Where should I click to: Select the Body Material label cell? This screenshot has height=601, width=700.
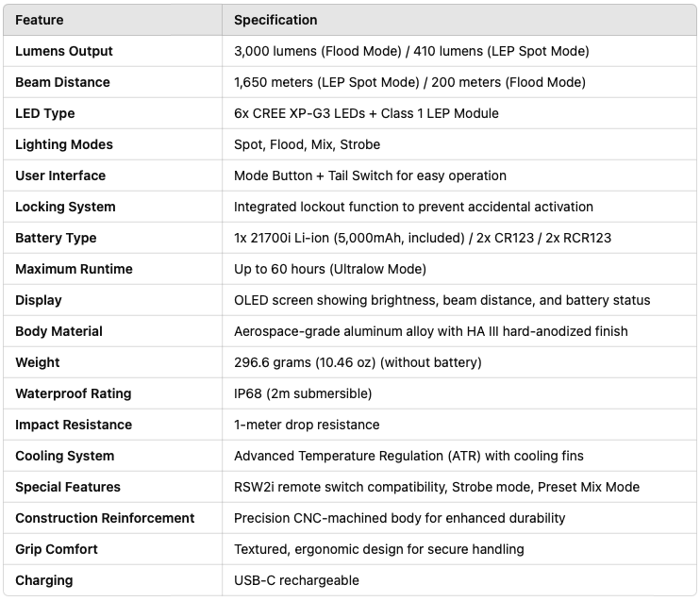[x=58, y=331]
